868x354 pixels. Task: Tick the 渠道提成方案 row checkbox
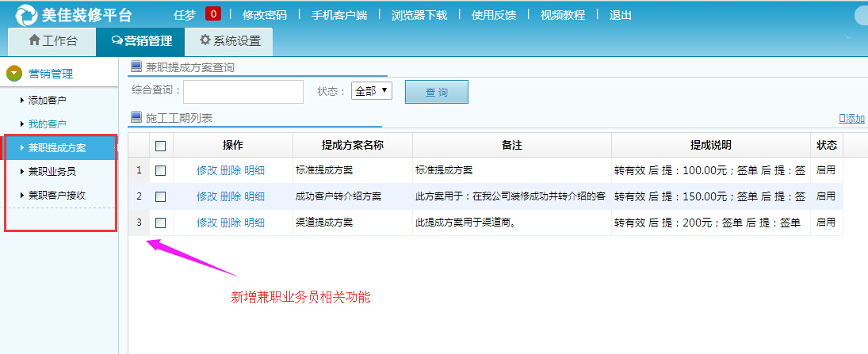tap(160, 223)
